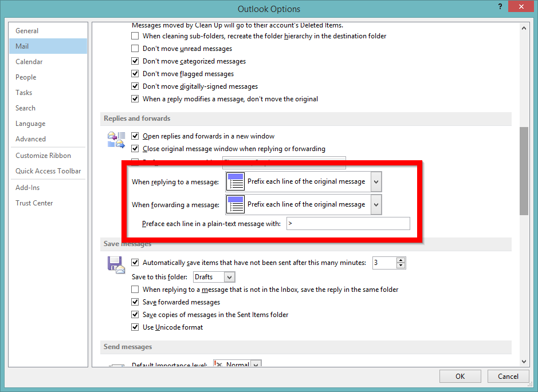The width and height of the screenshot is (538, 392).
Task: Open the Customize Ribbon category
Action: click(x=48, y=156)
